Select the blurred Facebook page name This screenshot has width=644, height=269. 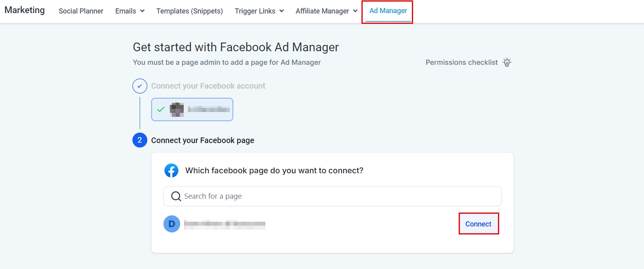225,224
